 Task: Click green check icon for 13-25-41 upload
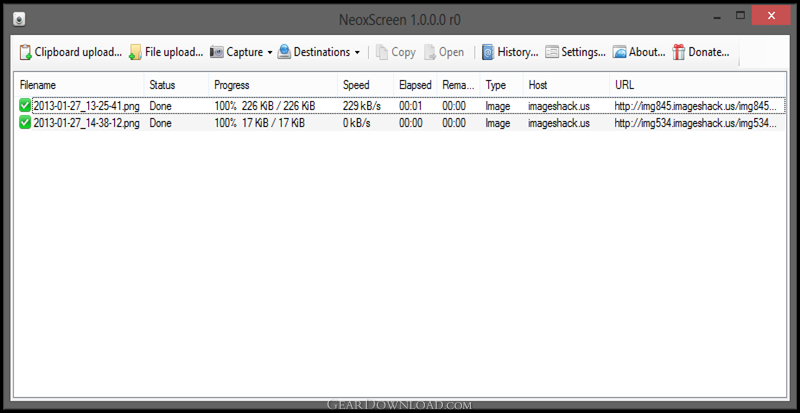(25, 106)
